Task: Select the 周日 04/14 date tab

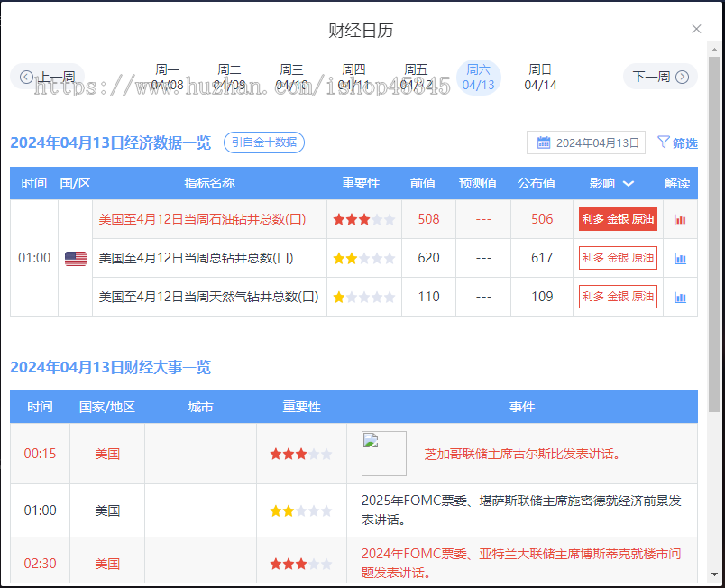Action: [x=540, y=78]
